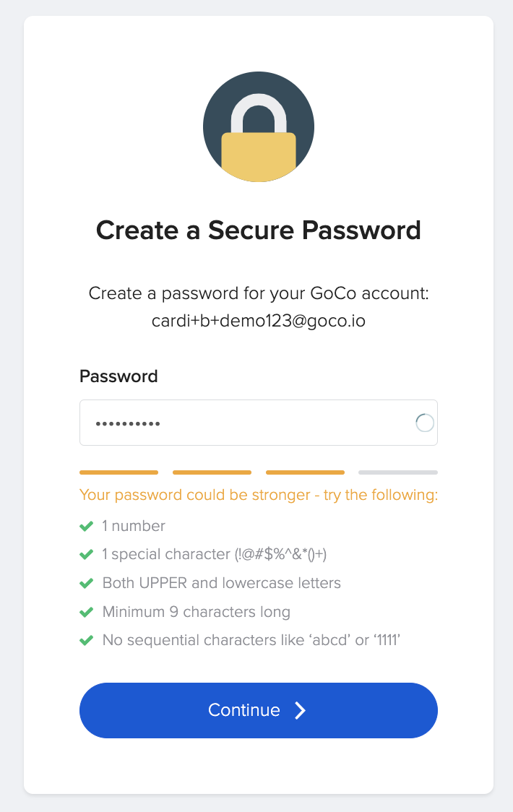Click the 'Password' field label
This screenshot has height=812, width=513.
[118, 376]
